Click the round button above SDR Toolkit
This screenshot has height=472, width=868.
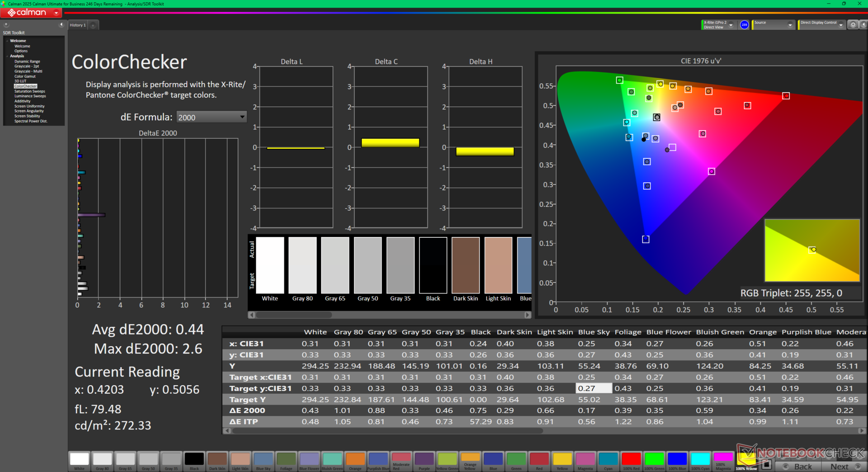pos(6,25)
